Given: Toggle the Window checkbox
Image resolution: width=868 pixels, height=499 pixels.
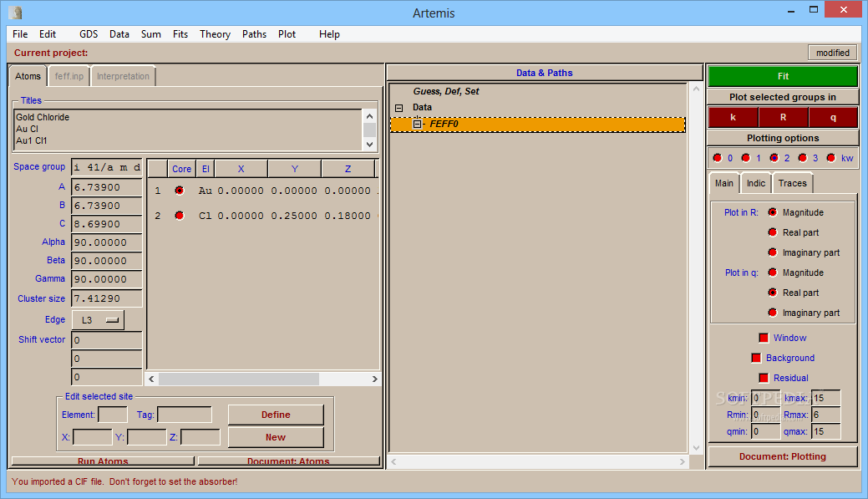Looking at the screenshot, I should [764, 338].
